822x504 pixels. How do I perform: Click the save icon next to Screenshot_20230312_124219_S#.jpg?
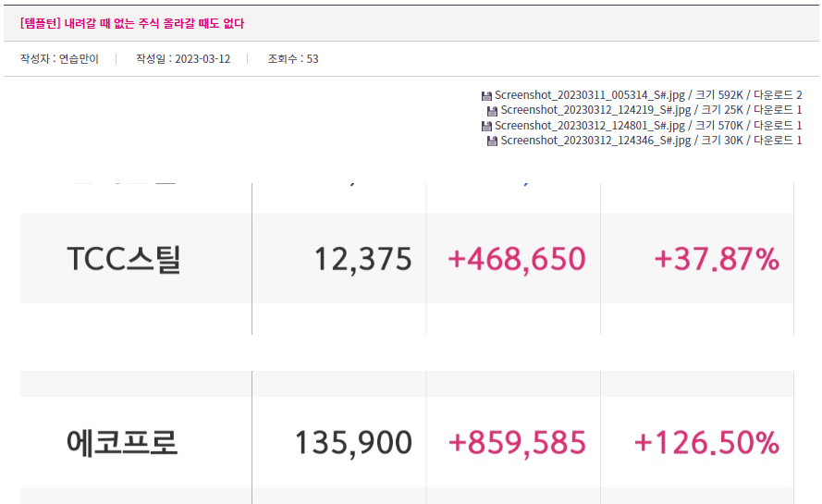tap(492, 111)
